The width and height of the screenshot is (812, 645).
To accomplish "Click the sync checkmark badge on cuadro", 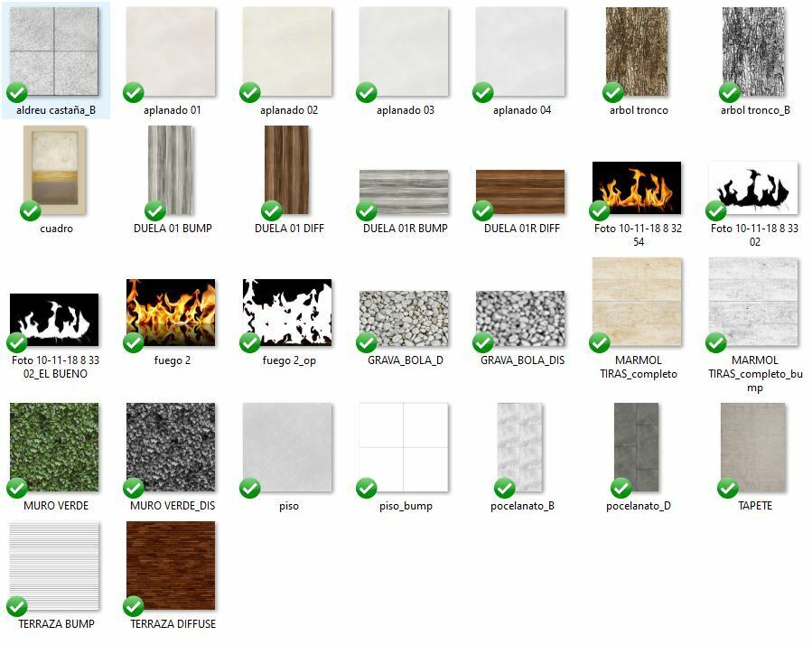I will tap(31, 210).
